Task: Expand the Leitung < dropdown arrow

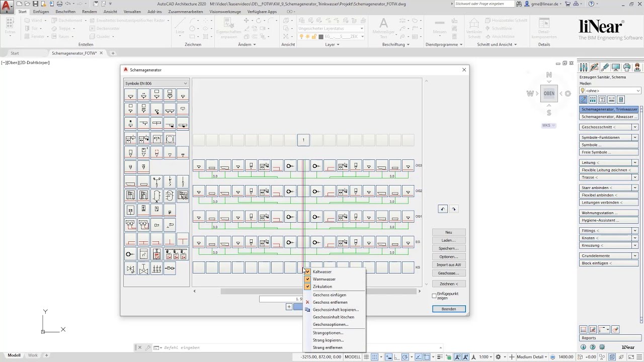Action: coord(635,162)
